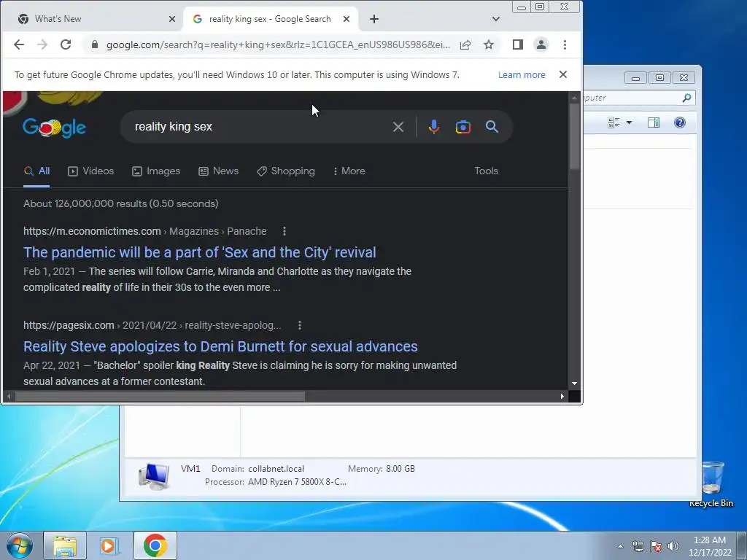Open the Learn more link
This screenshot has height=560, width=747.
coord(522,75)
